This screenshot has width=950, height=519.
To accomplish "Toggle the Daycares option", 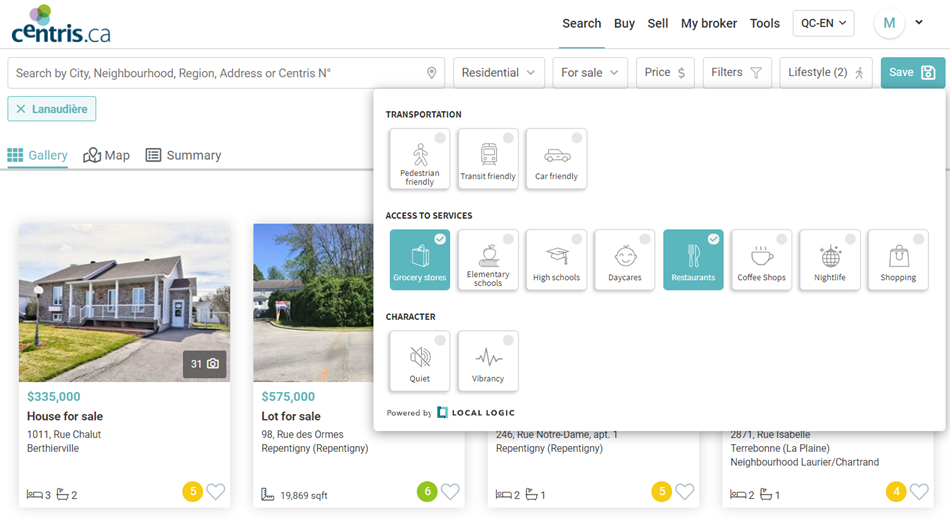I will coord(625,260).
